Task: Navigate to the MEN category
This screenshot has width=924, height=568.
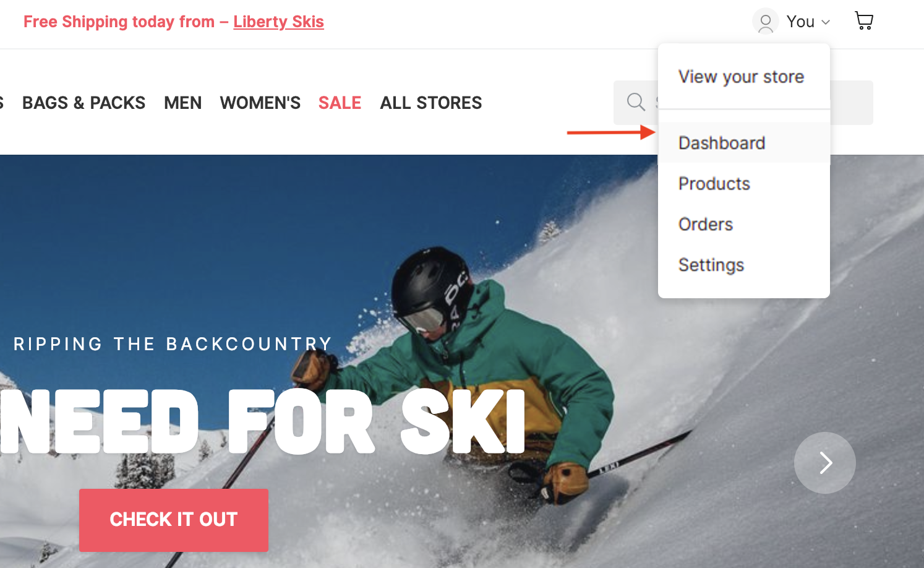Action: click(x=183, y=103)
